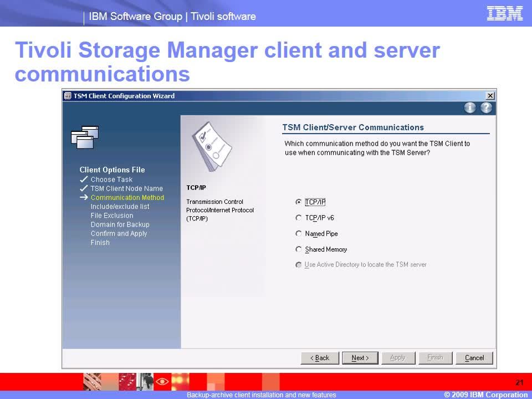Click the bold TCP/IP description title
532x399 pixels.
[196, 188]
